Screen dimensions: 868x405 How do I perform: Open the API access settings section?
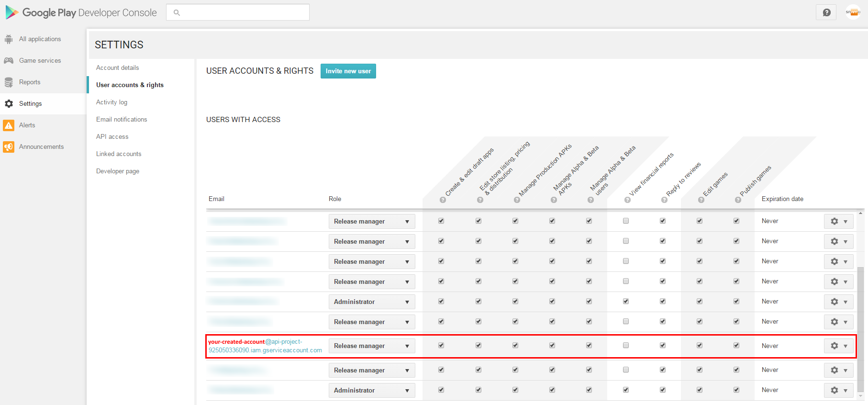click(x=112, y=137)
